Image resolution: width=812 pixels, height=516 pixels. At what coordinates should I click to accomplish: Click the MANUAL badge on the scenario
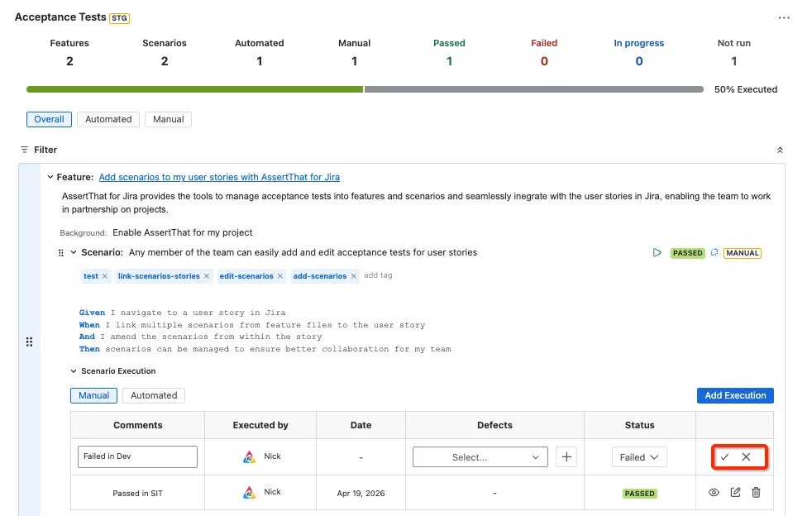point(742,253)
